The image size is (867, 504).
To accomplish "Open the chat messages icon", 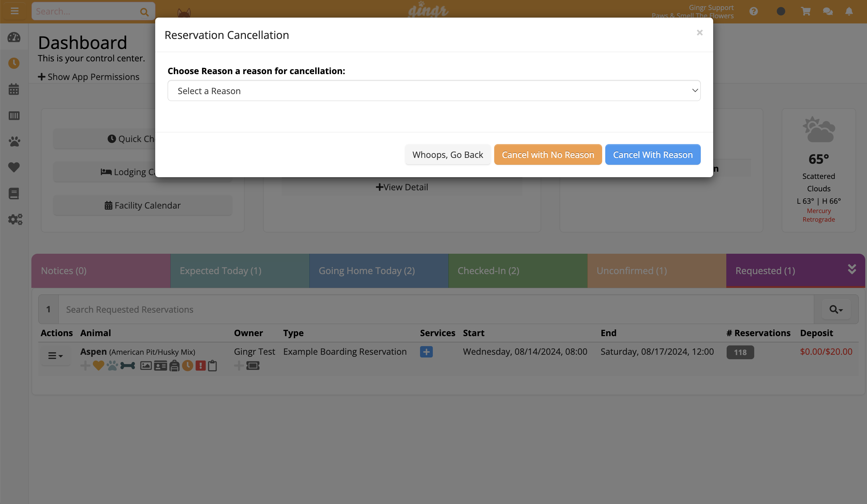I will 828,11.
